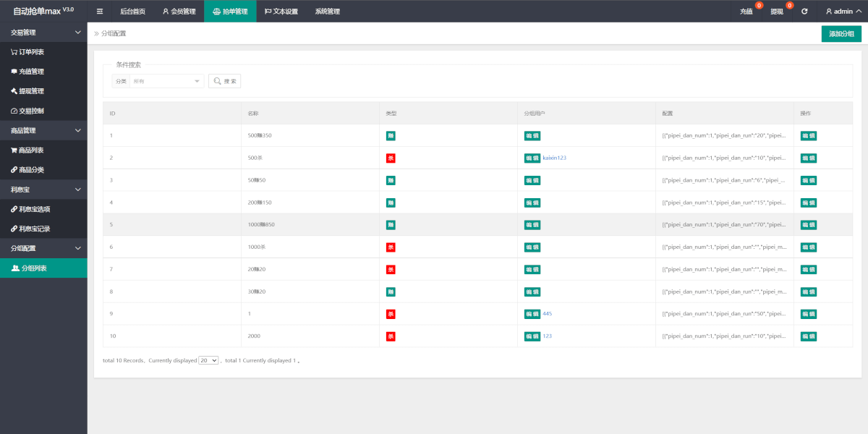The height and width of the screenshot is (434, 868).
Task: Open the 分类 filter dropdown
Action: (166, 81)
